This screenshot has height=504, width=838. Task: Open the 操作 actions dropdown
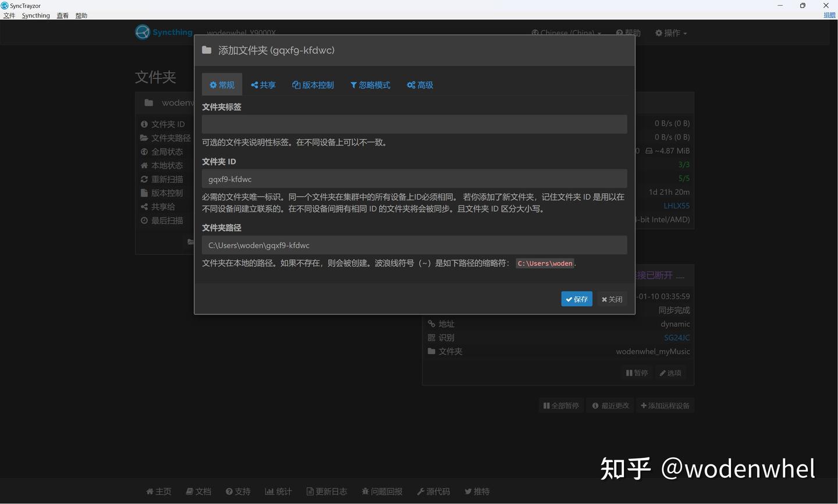[x=670, y=33]
